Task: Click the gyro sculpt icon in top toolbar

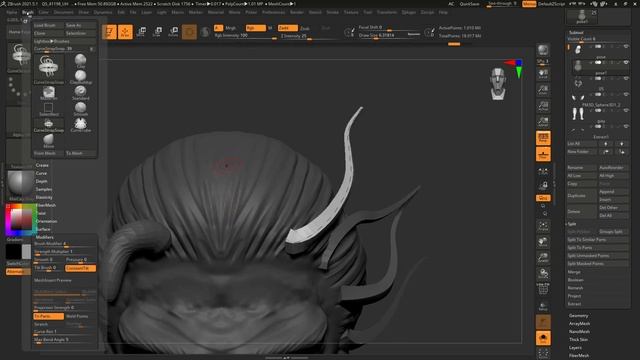Action: 189,32
